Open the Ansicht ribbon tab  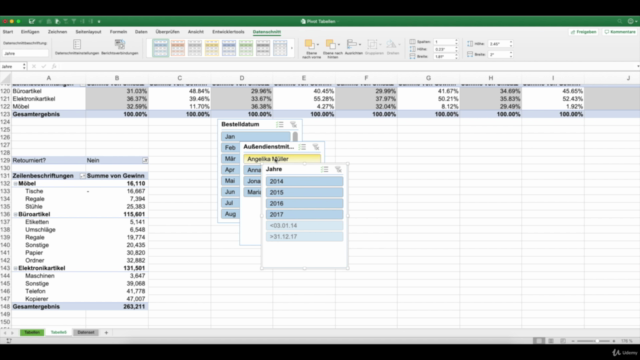(196, 32)
